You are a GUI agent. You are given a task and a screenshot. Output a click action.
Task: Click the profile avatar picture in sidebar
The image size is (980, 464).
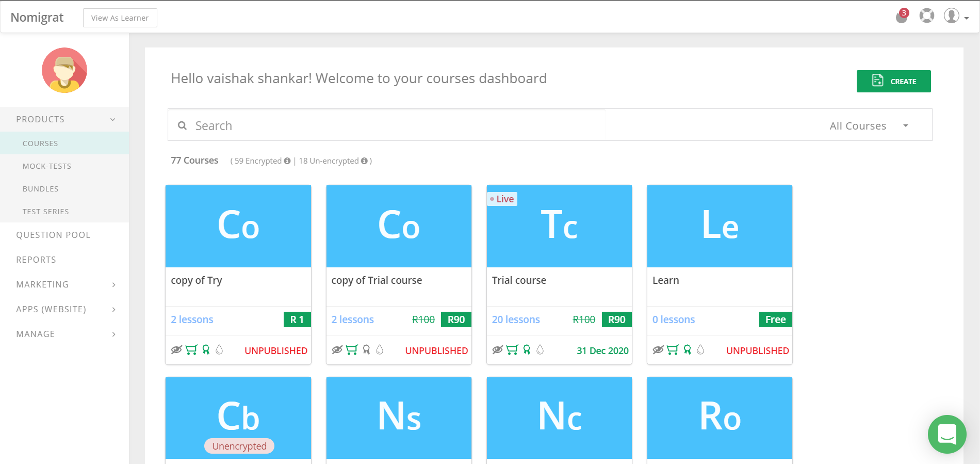pyautogui.click(x=64, y=70)
